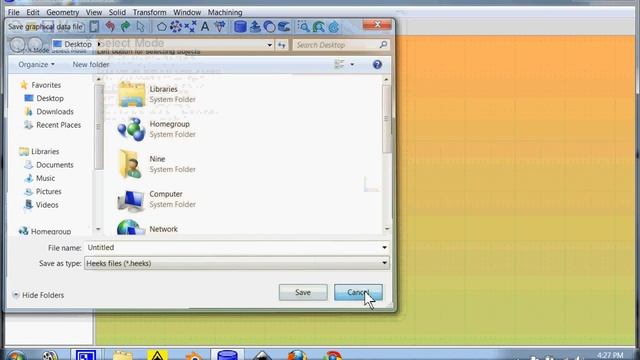This screenshot has width=640, height=360.
Task: Select the Computer system folder
Action: coord(157,199)
